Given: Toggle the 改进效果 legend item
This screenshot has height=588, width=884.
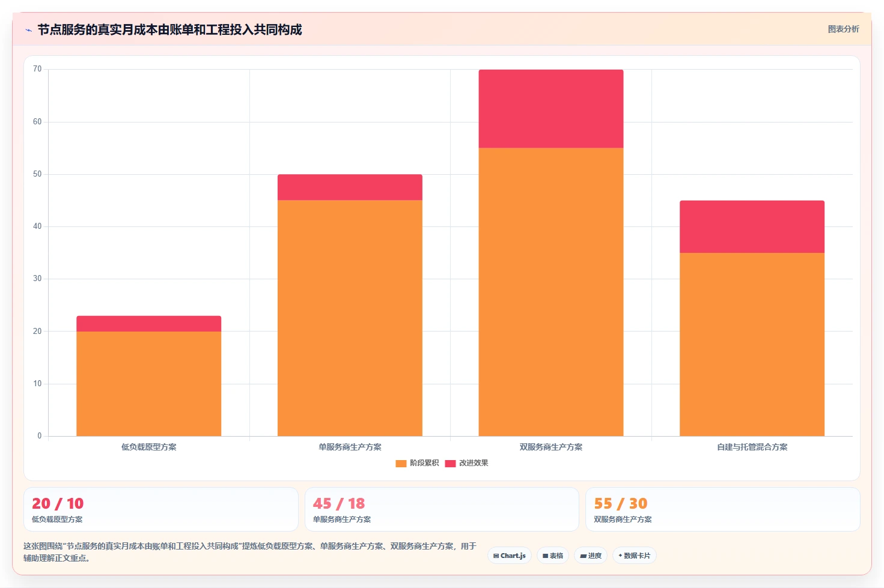Looking at the screenshot, I should tap(466, 463).
